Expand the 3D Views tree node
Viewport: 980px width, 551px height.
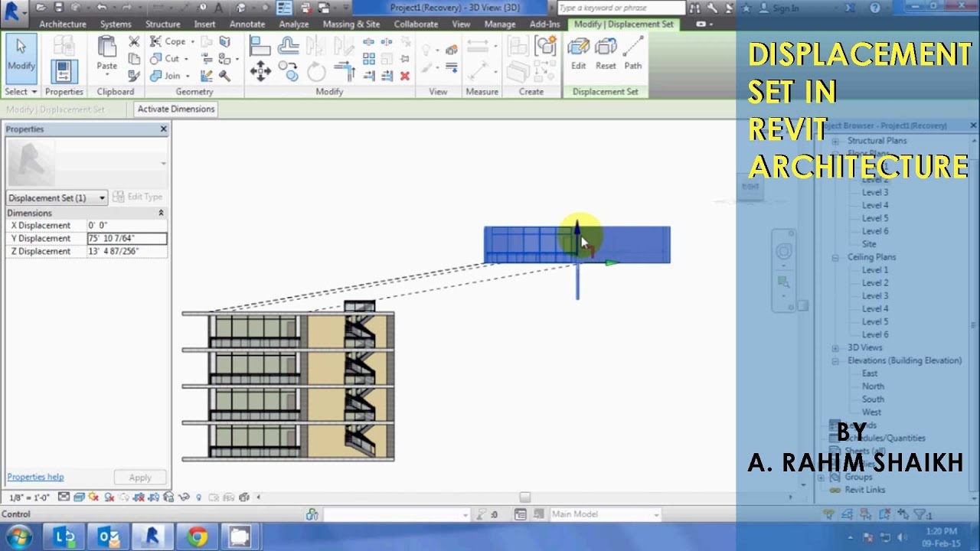[835, 347]
